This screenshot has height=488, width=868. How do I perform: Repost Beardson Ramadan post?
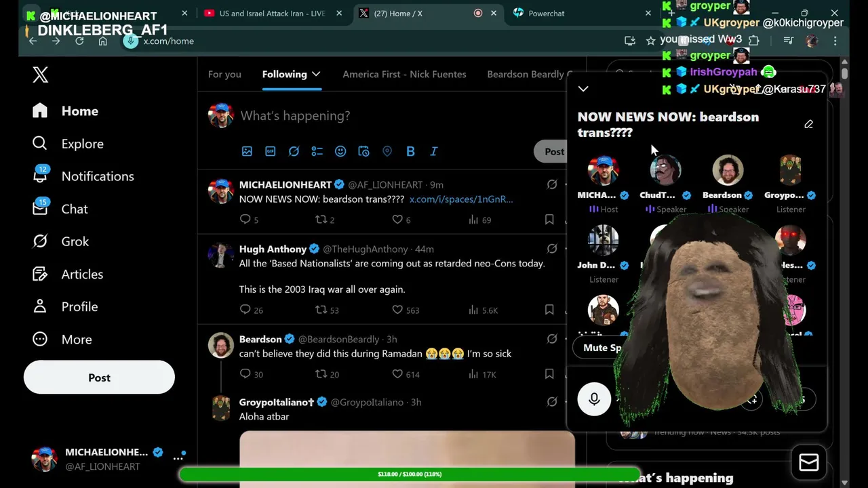[327, 374]
